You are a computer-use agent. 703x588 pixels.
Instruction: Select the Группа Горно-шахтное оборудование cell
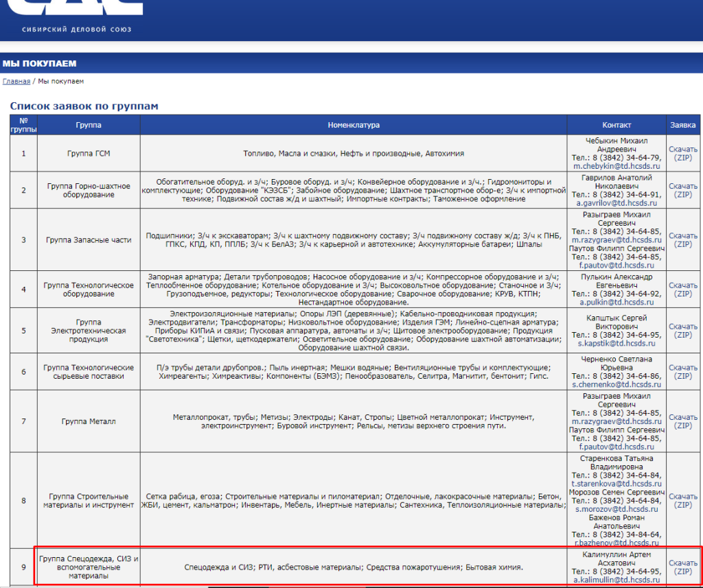[x=89, y=191]
